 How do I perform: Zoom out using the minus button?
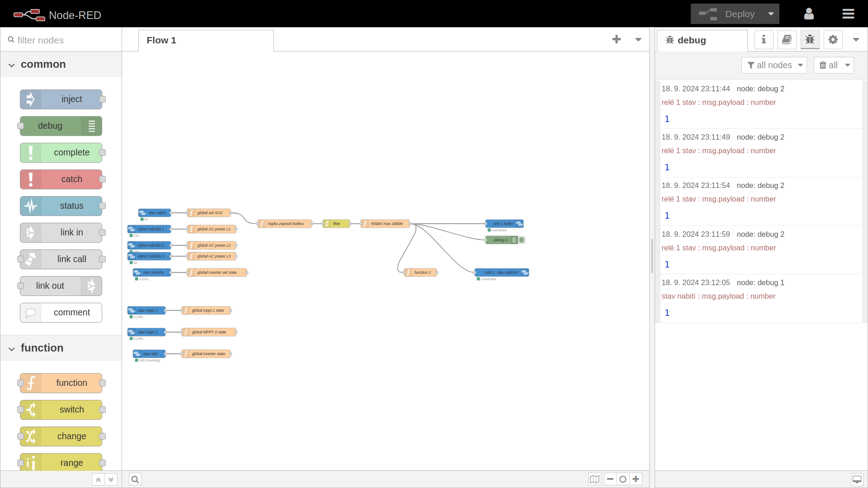pos(610,479)
